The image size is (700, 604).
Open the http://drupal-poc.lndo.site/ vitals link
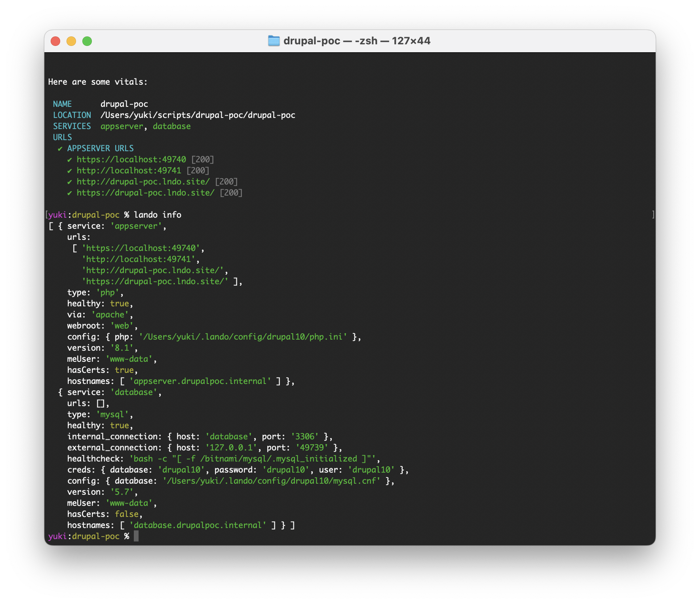[143, 182]
